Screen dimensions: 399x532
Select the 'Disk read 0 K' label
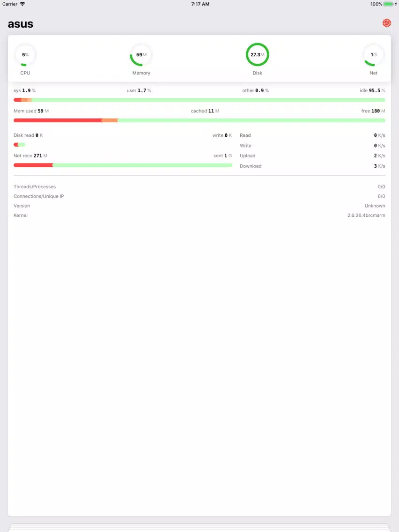(28, 135)
